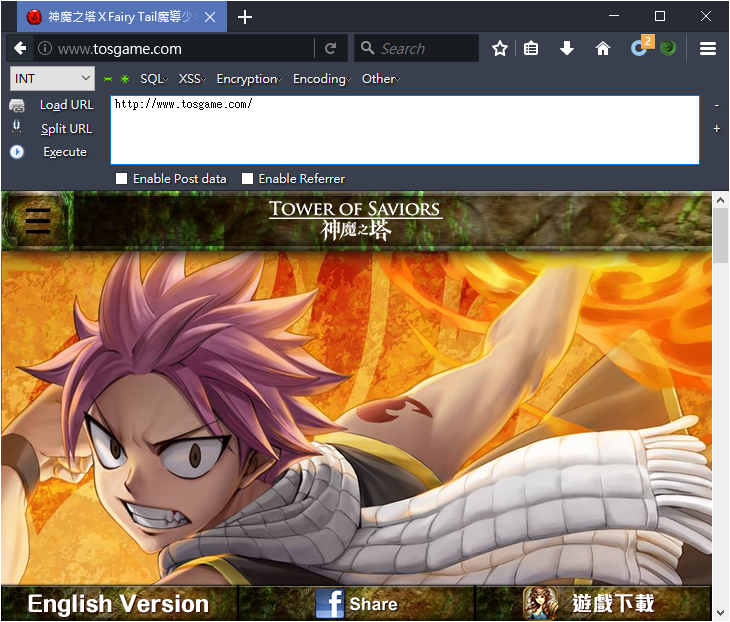Click Split URL button
The width and height of the screenshot is (730, 622).
click(x=67, y=128)
